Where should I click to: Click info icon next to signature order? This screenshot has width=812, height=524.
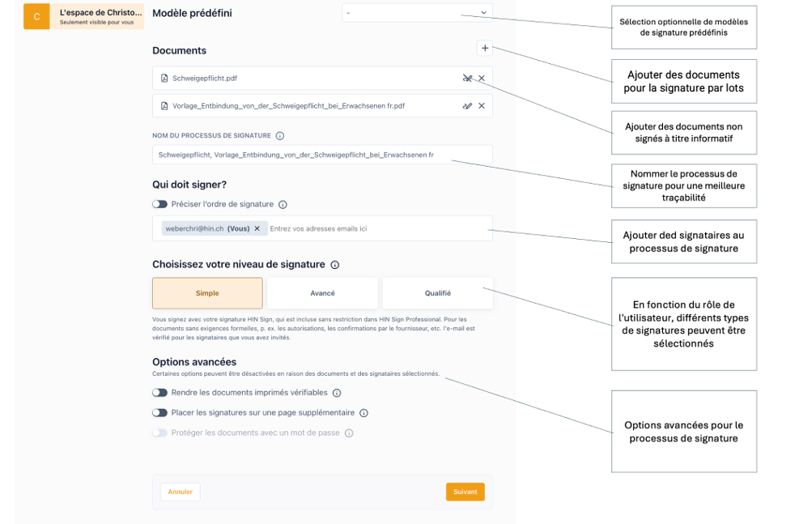[x=283, y=205]
